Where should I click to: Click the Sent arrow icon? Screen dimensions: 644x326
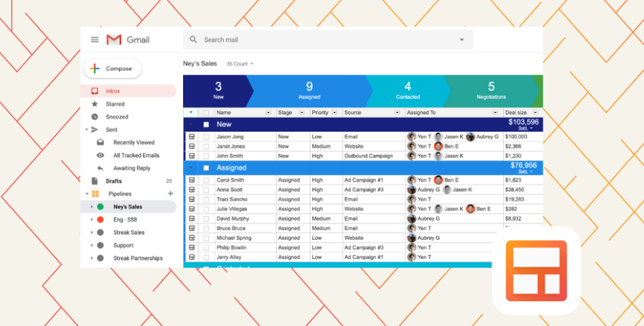point(95,129)
